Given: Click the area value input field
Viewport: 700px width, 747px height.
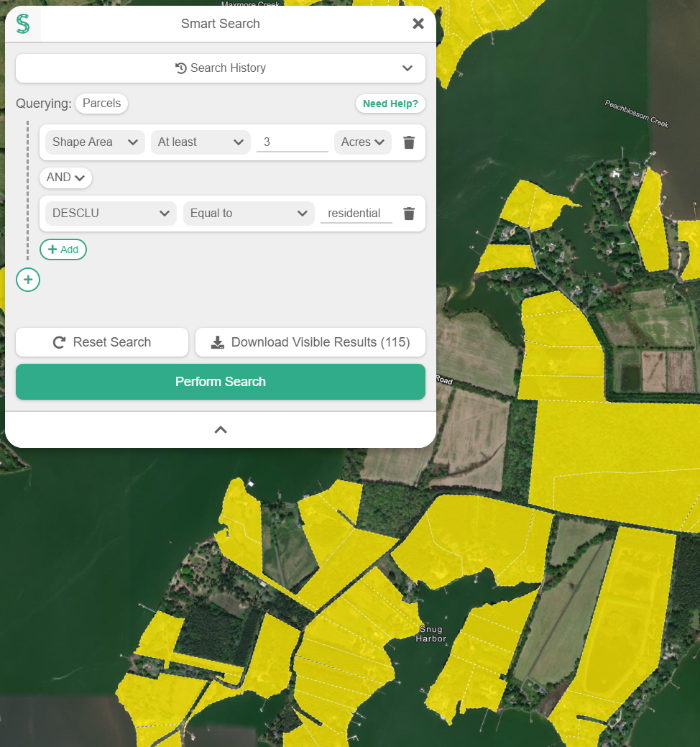Looking at the screenshot, I should point(292,142).
